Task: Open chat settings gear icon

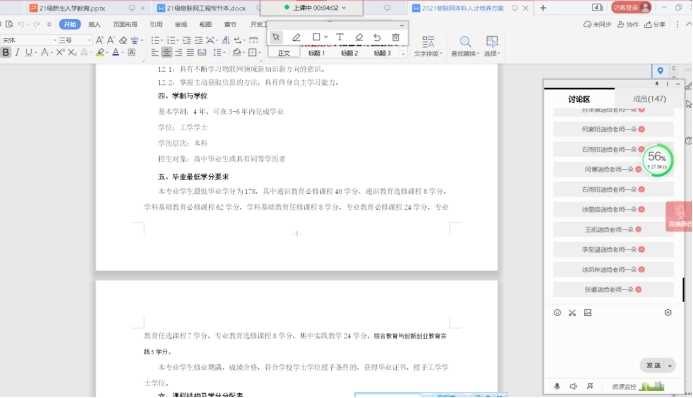Action: point(668,313)
